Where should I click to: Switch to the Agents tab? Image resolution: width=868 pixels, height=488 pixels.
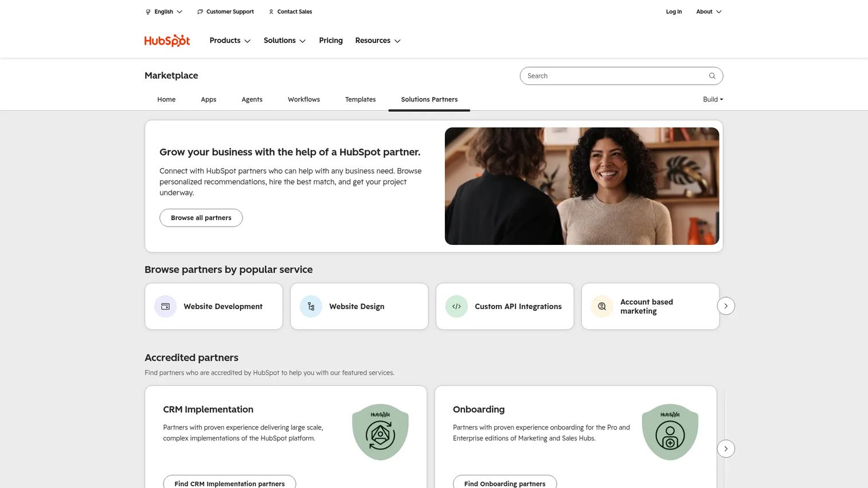252,99
